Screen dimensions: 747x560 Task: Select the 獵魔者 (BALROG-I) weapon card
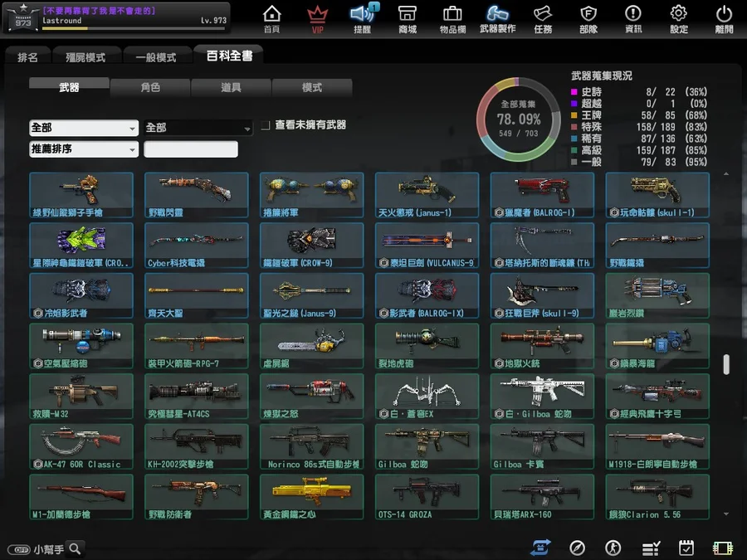click(x=542, y=195)
